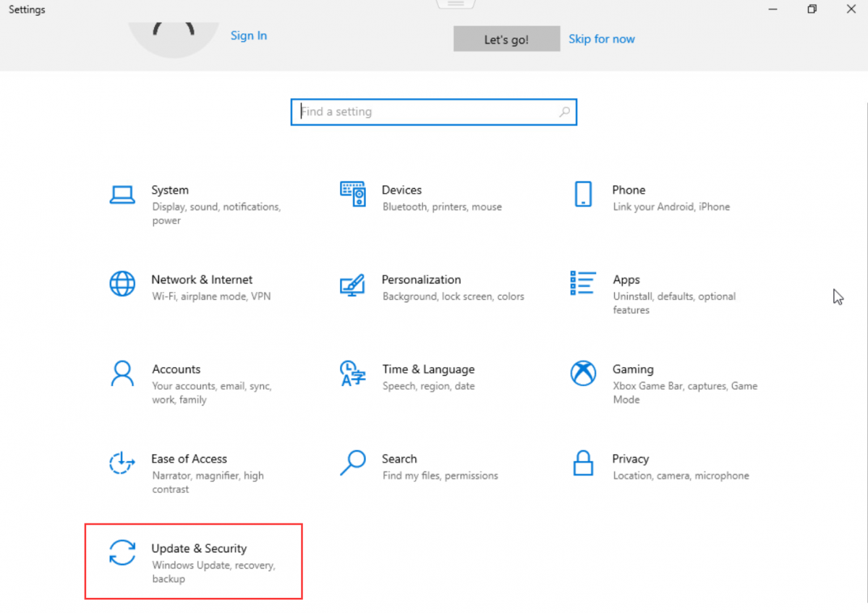Open the Network & Internet heading
868x613 pixels.
[202, 280]
